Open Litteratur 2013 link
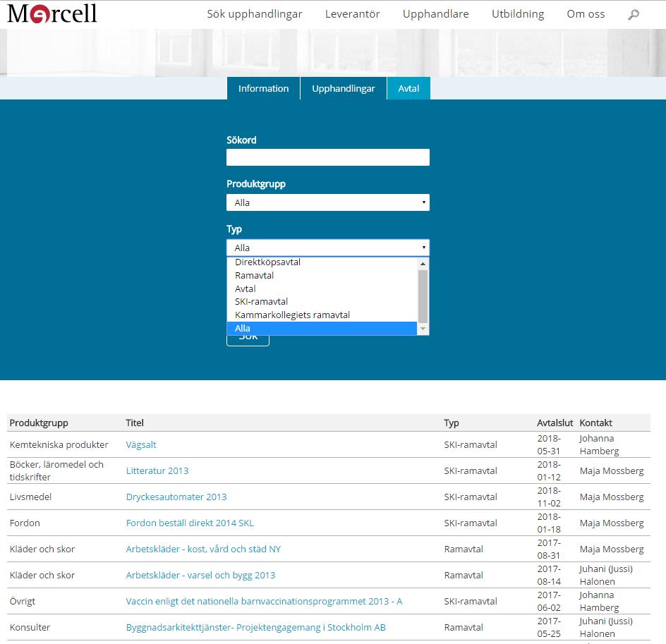Viewport: 666px width, 644px height. pos(157,470)
